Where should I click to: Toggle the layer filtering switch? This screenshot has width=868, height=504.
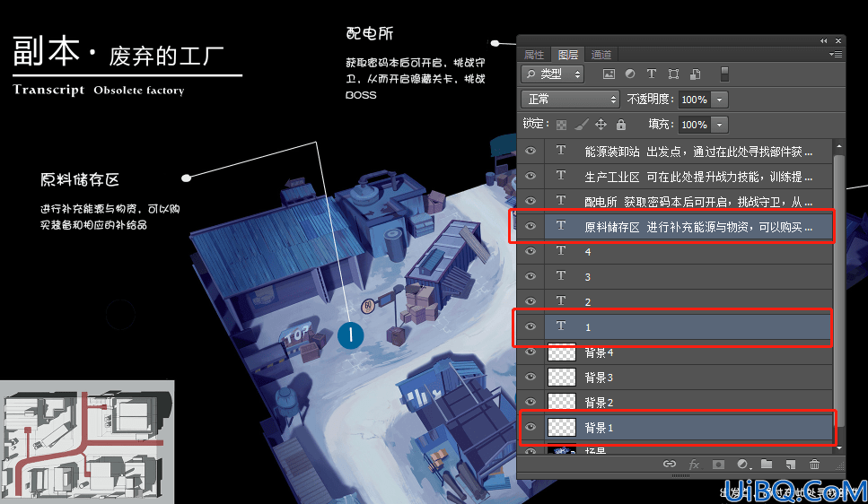(724, 74)
